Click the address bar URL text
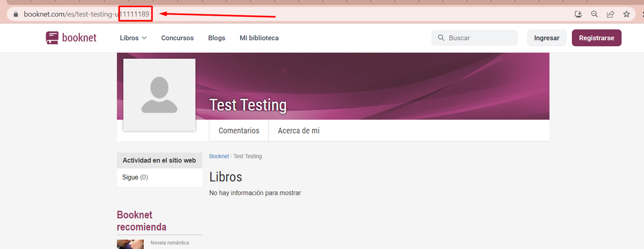 click(87, 14)
